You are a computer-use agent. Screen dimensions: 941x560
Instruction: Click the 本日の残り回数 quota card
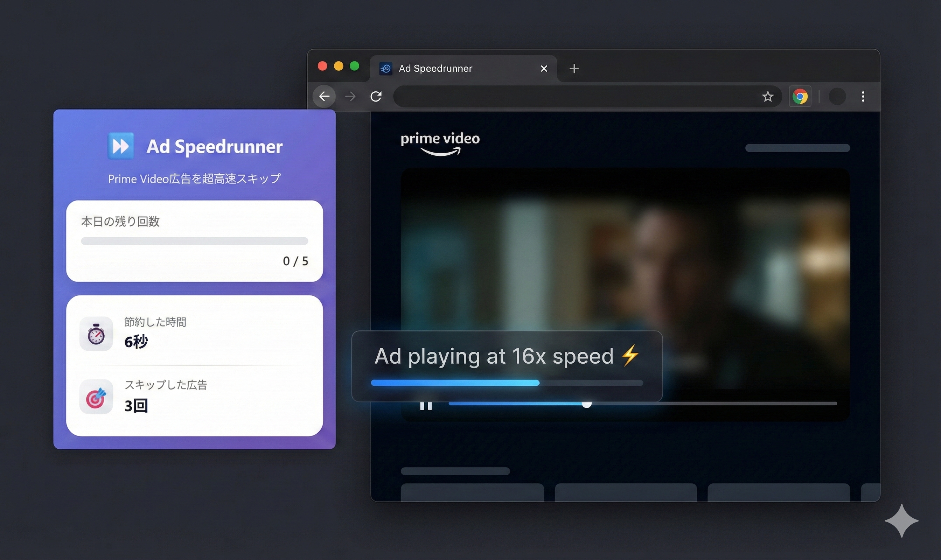pyautogui.click(x=194, y=241)
